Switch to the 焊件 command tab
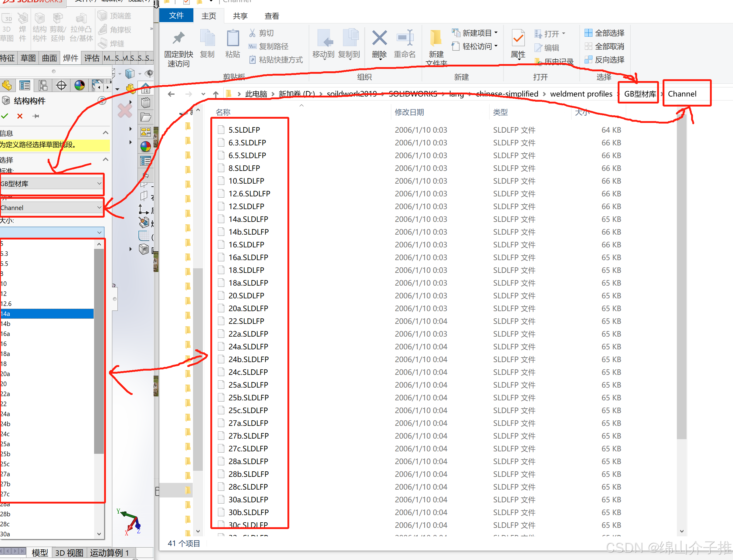The width and height of the screenshot is (733, 560). [70, 58]
